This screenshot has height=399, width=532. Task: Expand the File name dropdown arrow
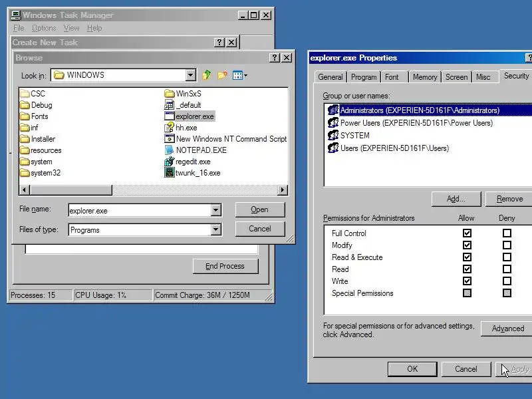tap(215, 210)
